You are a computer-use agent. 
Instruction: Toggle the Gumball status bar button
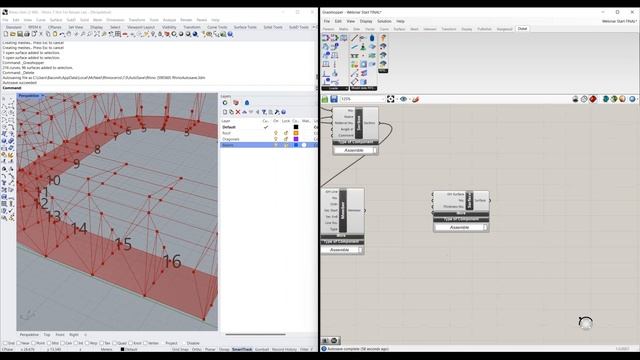click(x=262, y=349)
